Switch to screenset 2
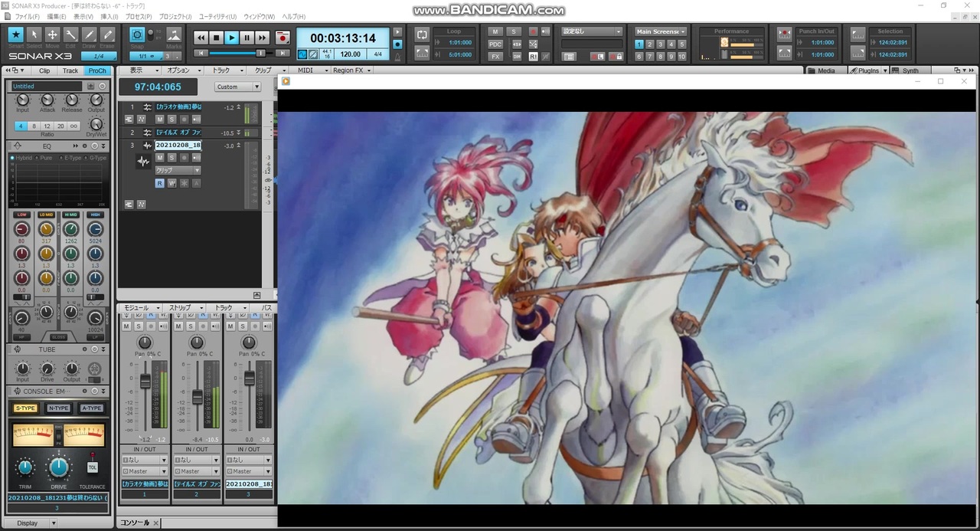Screen dimensions: 980x531 point(650,44)
